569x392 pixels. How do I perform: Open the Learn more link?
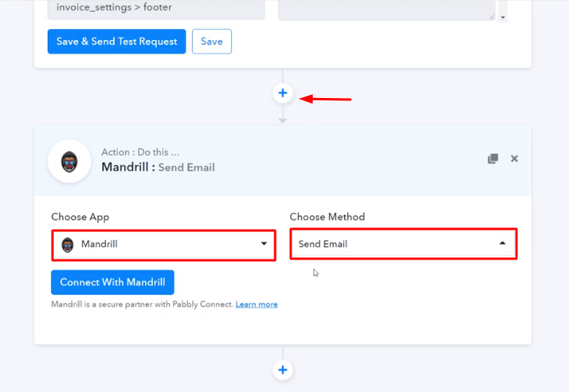click(x=256, y=304)
